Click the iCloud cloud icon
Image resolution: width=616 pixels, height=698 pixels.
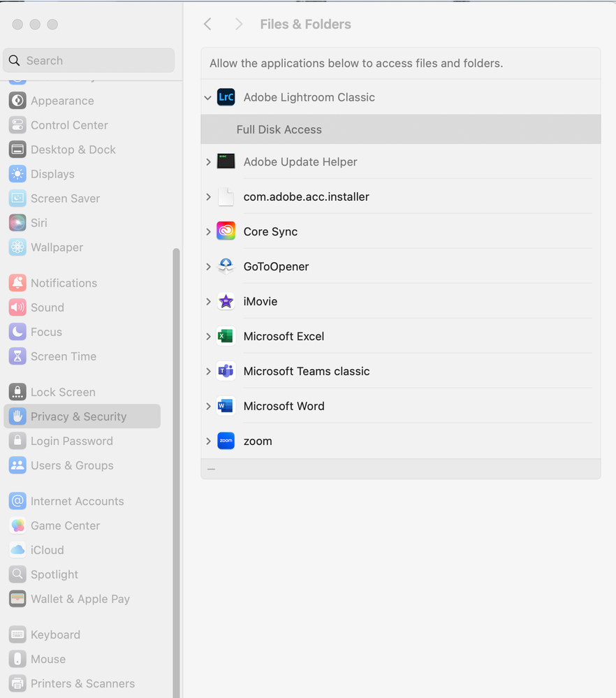[17, 550]
